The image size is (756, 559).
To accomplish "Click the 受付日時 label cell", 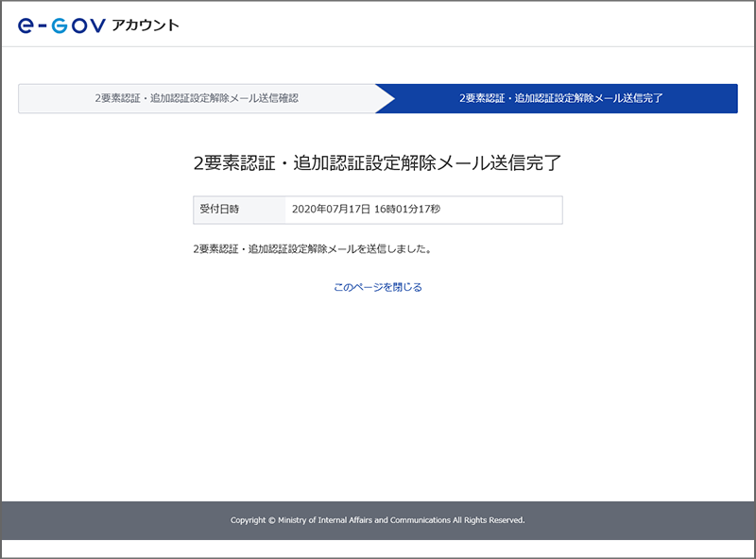I will [x=240, y=210].
